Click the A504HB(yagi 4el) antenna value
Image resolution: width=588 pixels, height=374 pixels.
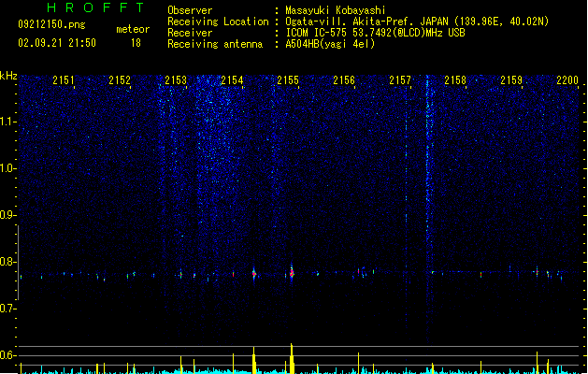pyautogui.click(x=330, y=44)
